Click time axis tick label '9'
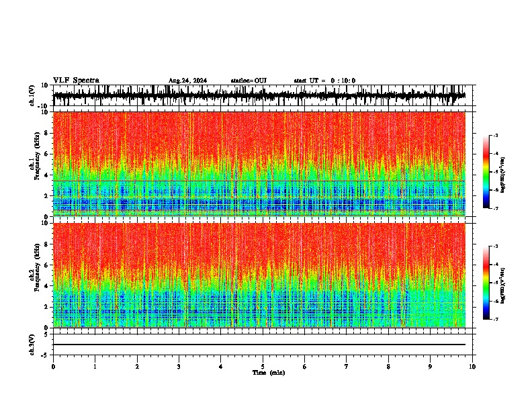This screenshot has height=411, width=532. point(430,367)
